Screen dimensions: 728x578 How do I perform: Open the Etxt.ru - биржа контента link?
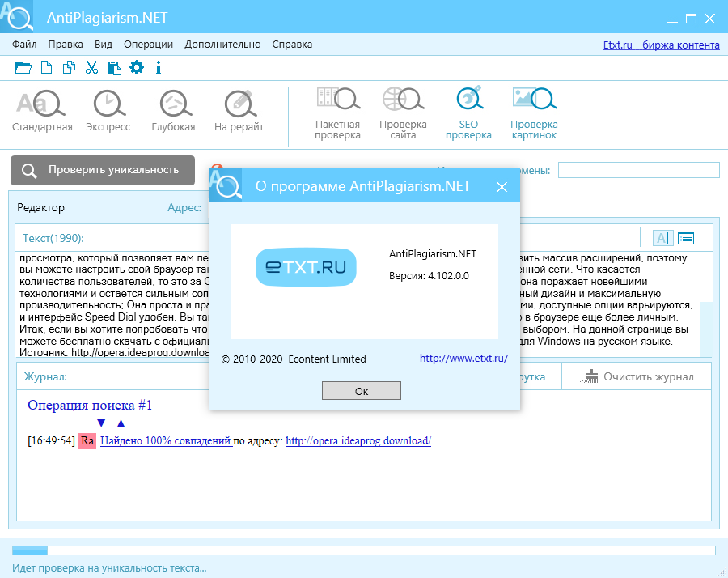(x=661, y=45)
